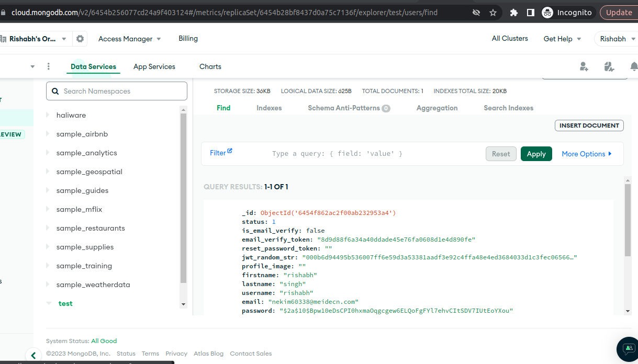Click the Billing link
The height and width of the screenshot is (364, 638).
pos(188,38)
